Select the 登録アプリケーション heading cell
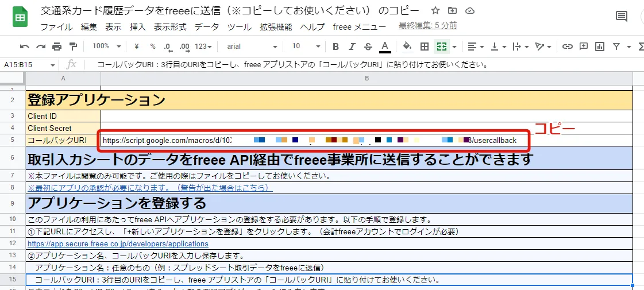Image resolution: width=644 pixels, height=290 pixels. [x=329, y=100]
